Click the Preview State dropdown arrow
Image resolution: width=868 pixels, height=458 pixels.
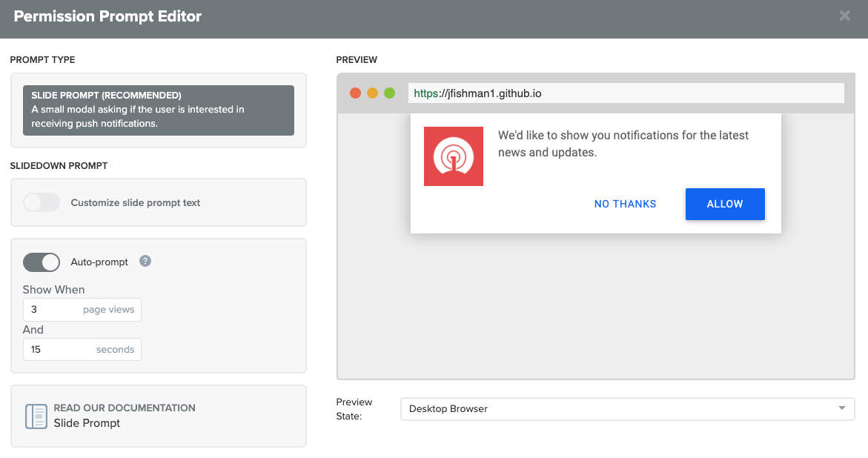pos(841,408)
